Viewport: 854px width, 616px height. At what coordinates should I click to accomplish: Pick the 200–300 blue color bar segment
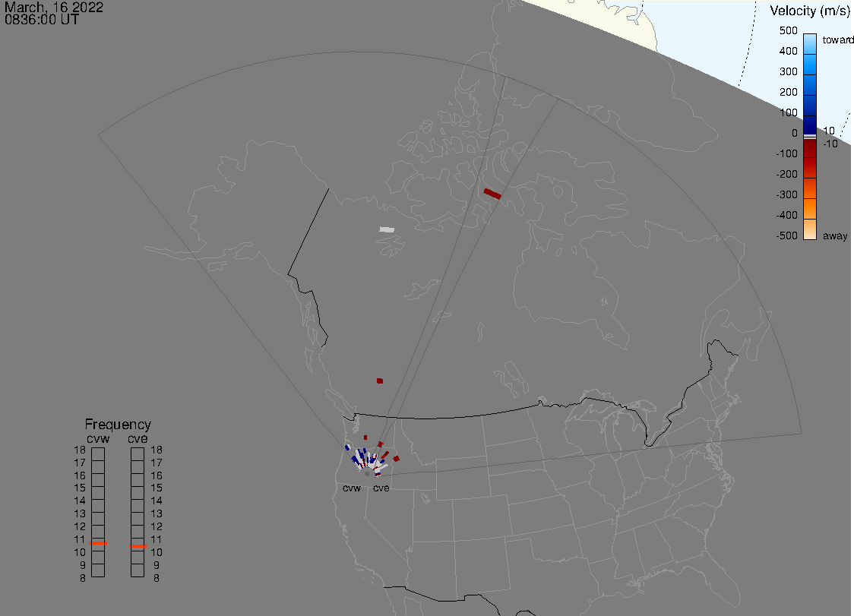[810, 85]
